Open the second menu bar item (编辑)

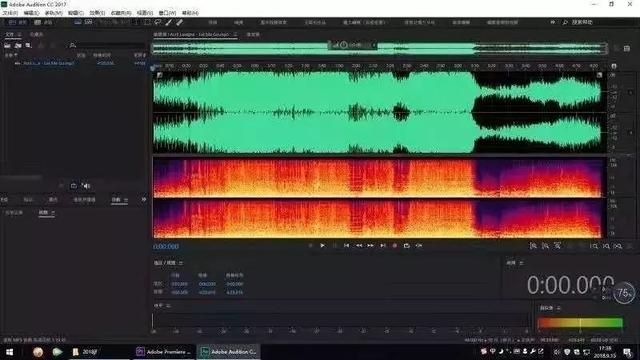pyautogui.click(x=31, y=13)
